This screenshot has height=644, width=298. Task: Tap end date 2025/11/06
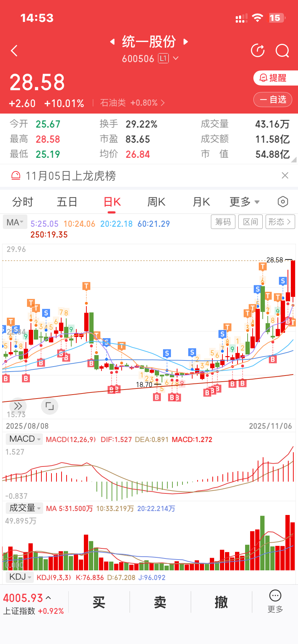point(271,426)
